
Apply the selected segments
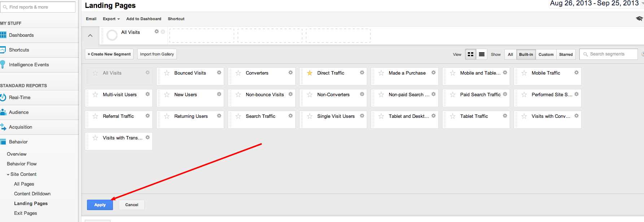[x=100, y=205]
